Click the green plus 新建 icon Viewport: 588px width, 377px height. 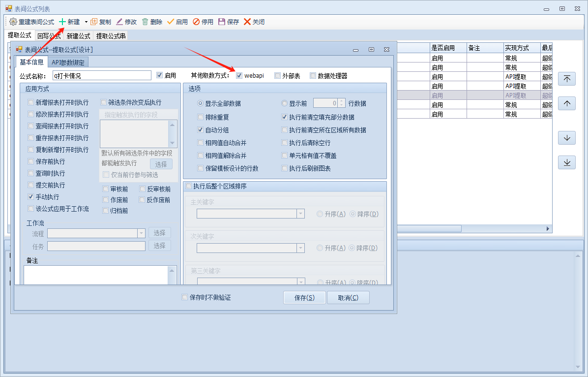pos(62,22)
